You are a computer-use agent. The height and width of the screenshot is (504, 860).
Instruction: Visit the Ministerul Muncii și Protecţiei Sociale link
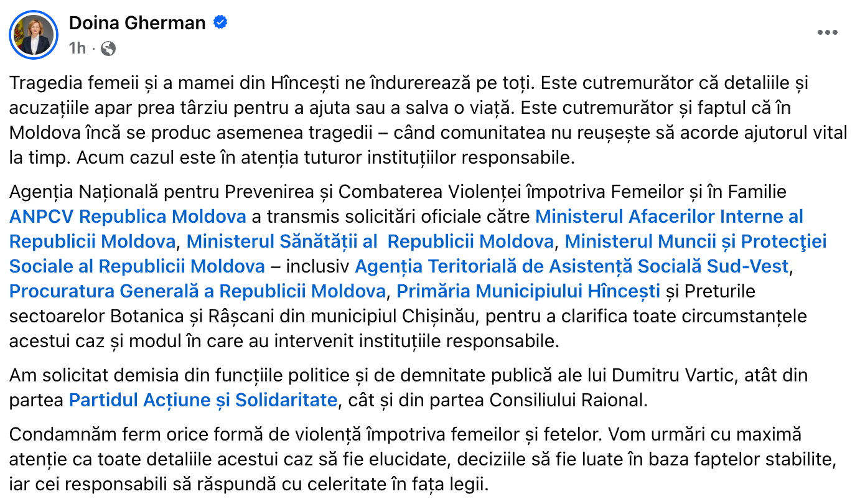click(x=695, y=241)
